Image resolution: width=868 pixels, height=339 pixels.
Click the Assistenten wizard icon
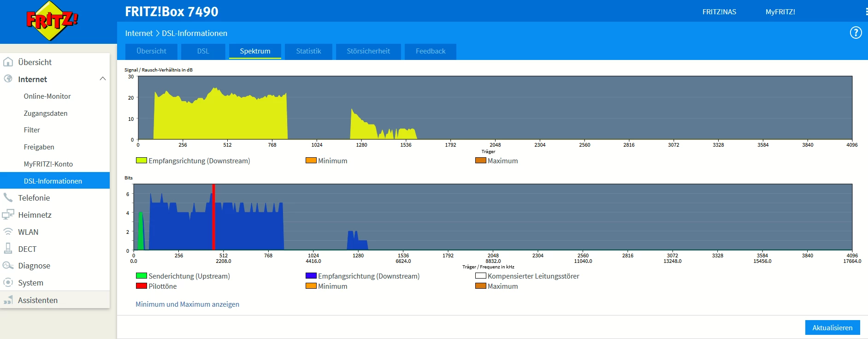click(x=8, y=300)
